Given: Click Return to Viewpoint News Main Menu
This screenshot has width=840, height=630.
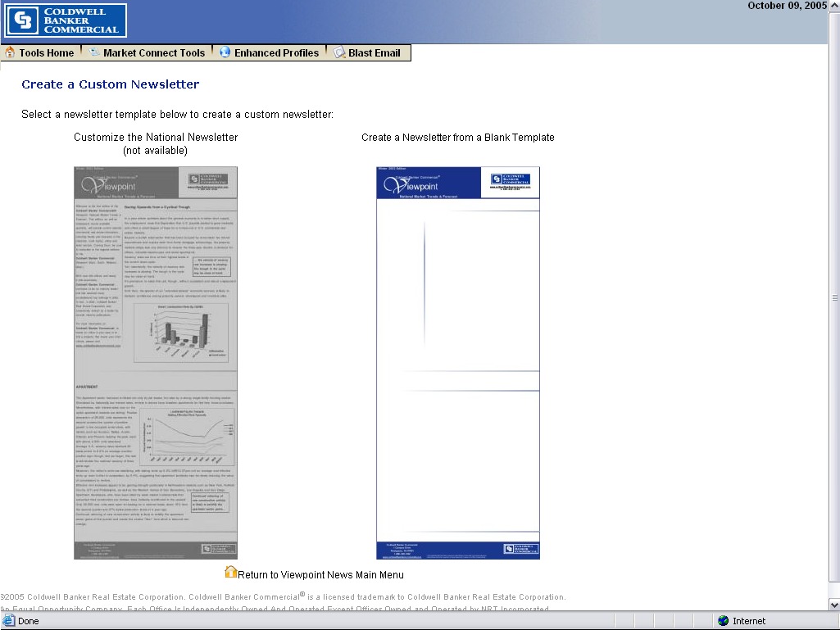Looking at the screenshot, I should coord(320,575).
